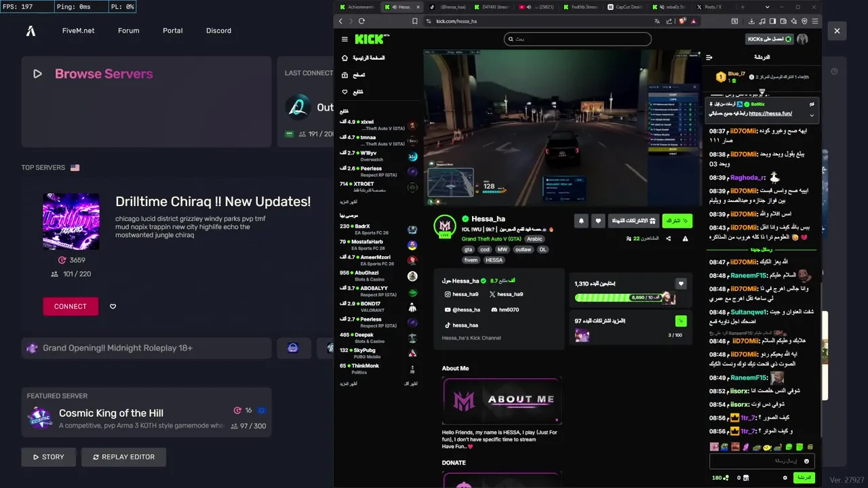Viewport: 868px width, 488px height.
Task: Open XTROET channel in sidebar
Action: tap(378, 186)
